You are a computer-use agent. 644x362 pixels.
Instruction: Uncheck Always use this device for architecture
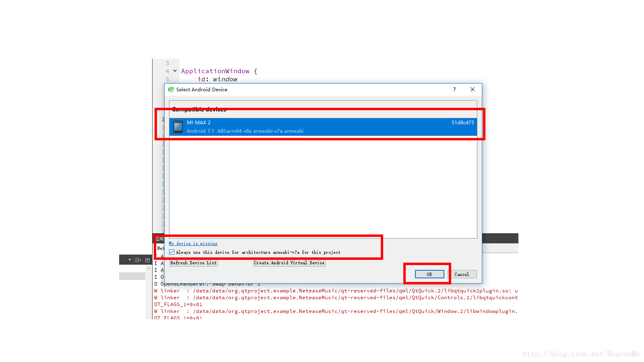(172, 252)
